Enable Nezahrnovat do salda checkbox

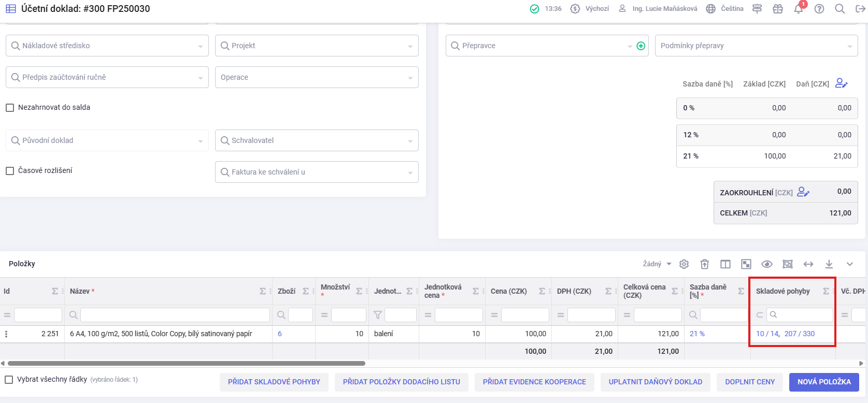tap(10, 108)
